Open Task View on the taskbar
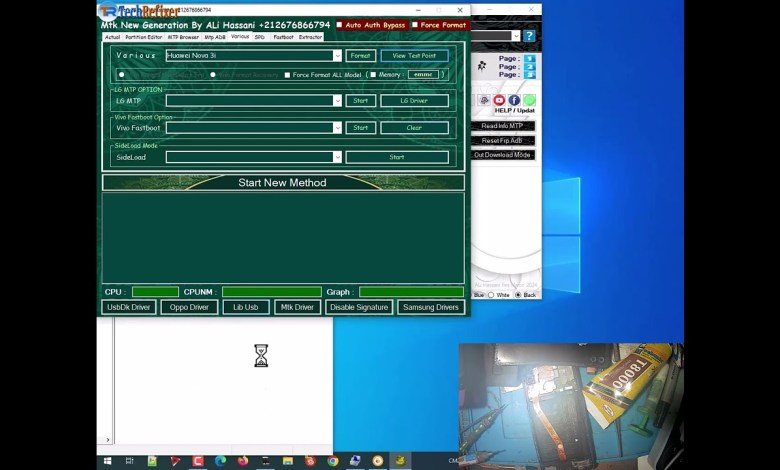Screen dimensions: 780x470 (x=130, y=461)
